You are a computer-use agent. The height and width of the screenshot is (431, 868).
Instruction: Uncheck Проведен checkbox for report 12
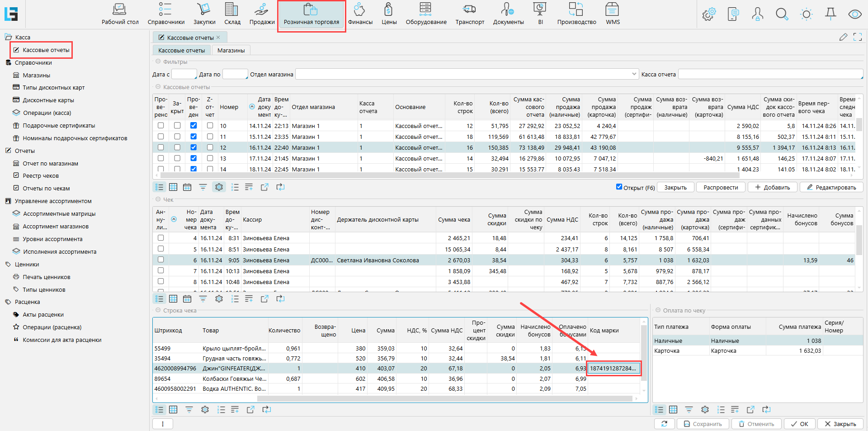pos(193,147)
